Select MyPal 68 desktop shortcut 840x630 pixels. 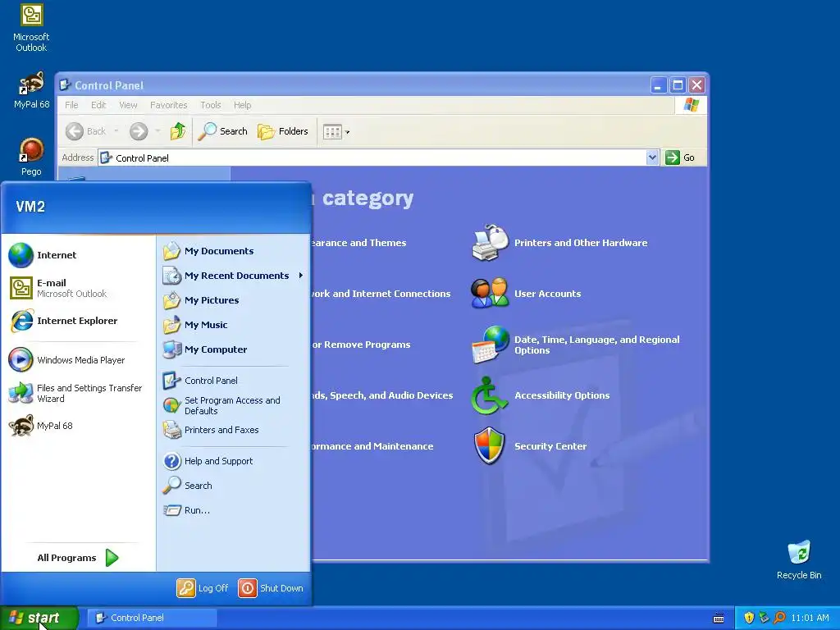[x=31, y=90]
